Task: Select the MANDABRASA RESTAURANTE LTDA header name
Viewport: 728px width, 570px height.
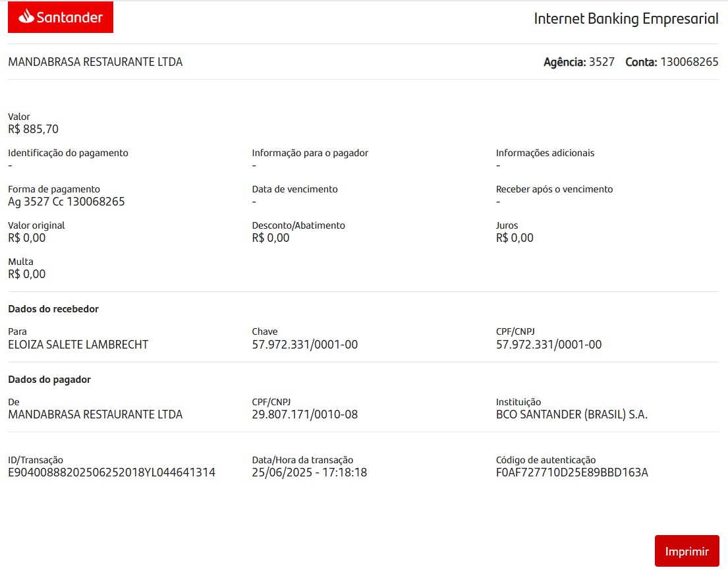Action: coord(95,62)
